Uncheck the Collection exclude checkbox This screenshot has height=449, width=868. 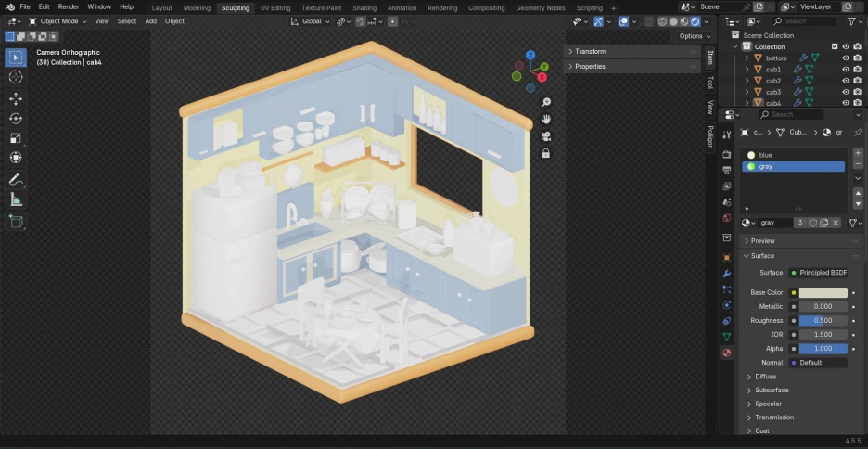point(835,46)
